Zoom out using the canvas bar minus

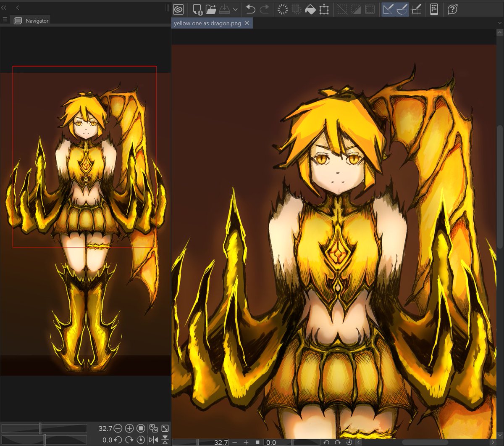tap(235, 442)
